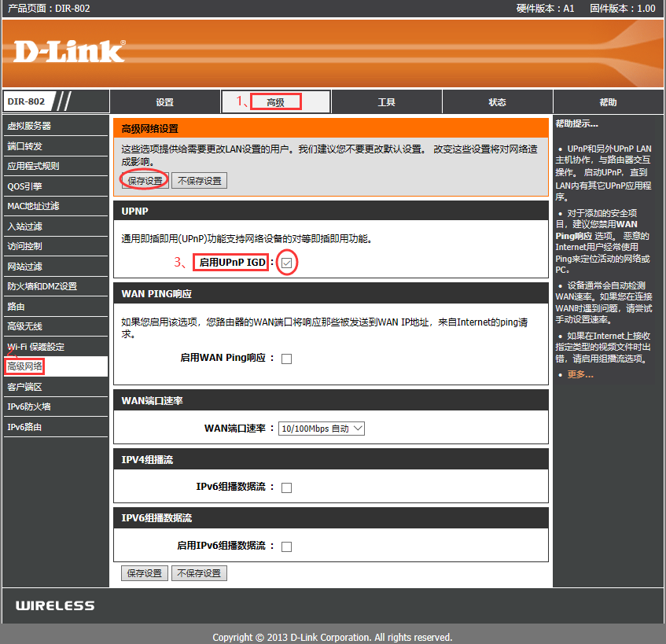
Task: Open QOS引擎 from the sidebar
Action: pos(24,186)
